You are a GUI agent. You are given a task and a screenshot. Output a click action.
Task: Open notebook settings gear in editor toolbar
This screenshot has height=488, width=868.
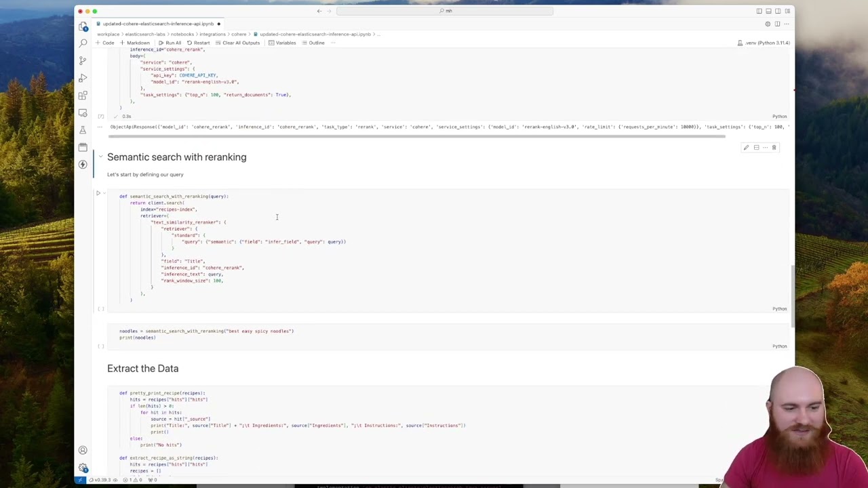tap(768, 24)
